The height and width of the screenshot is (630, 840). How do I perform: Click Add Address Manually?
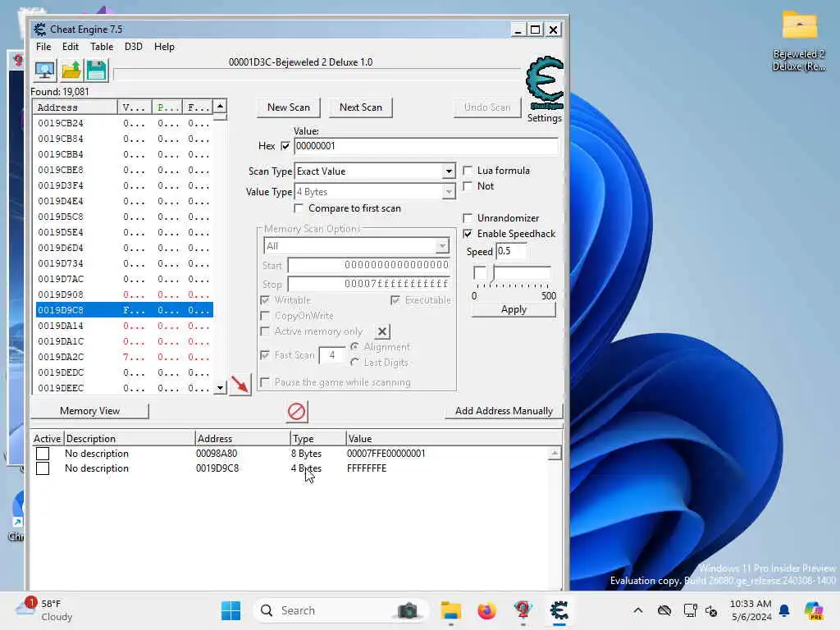pyautogui.click(x=504, y=411)
